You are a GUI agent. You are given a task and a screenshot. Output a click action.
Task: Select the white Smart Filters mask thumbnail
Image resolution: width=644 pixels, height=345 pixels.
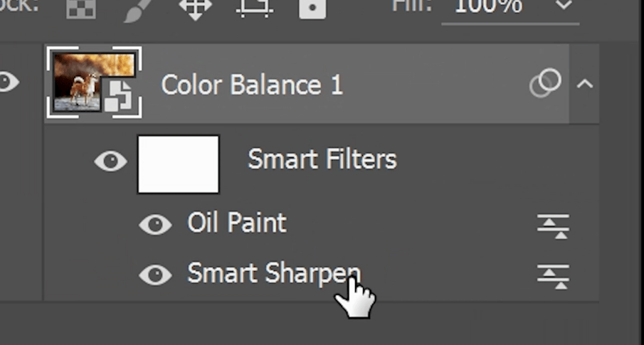pos(178,164)
